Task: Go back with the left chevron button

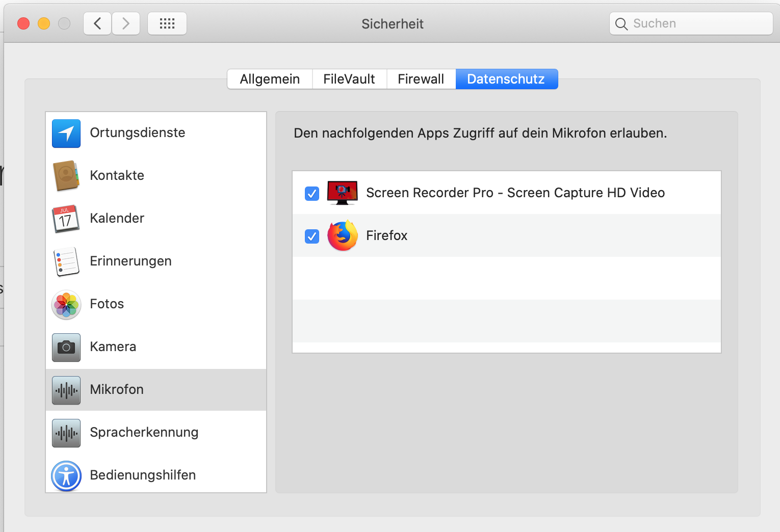Action: pyautogui.click(x=97, y=23)
